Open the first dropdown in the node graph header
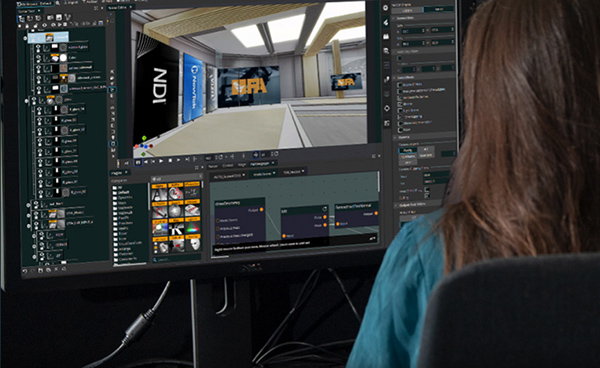 (230, 176)
